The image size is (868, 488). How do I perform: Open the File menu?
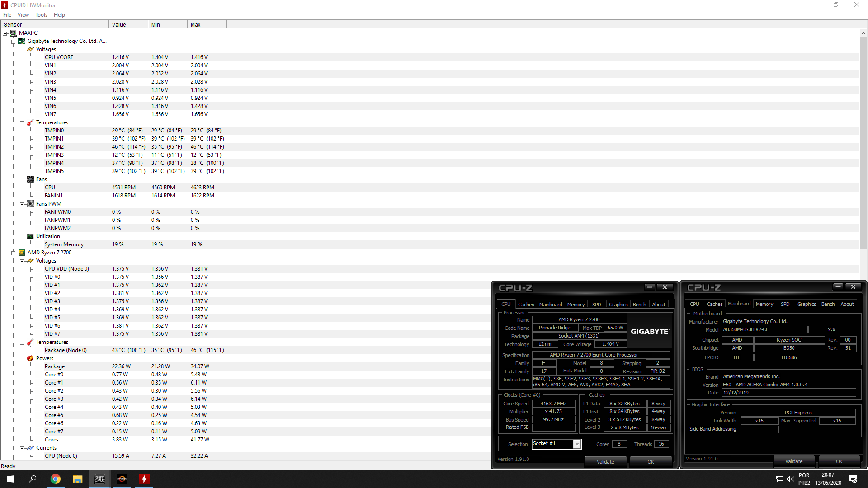point(7,15)
